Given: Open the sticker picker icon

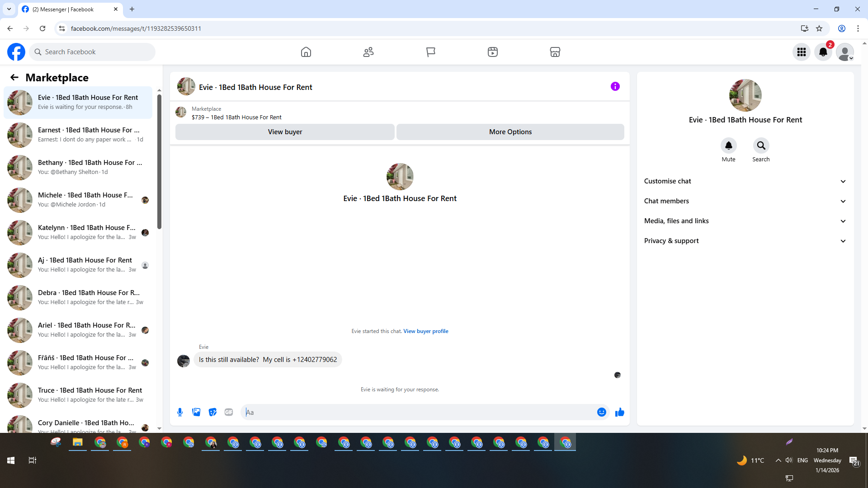Looking at the screenshot, I should [212, 412].
